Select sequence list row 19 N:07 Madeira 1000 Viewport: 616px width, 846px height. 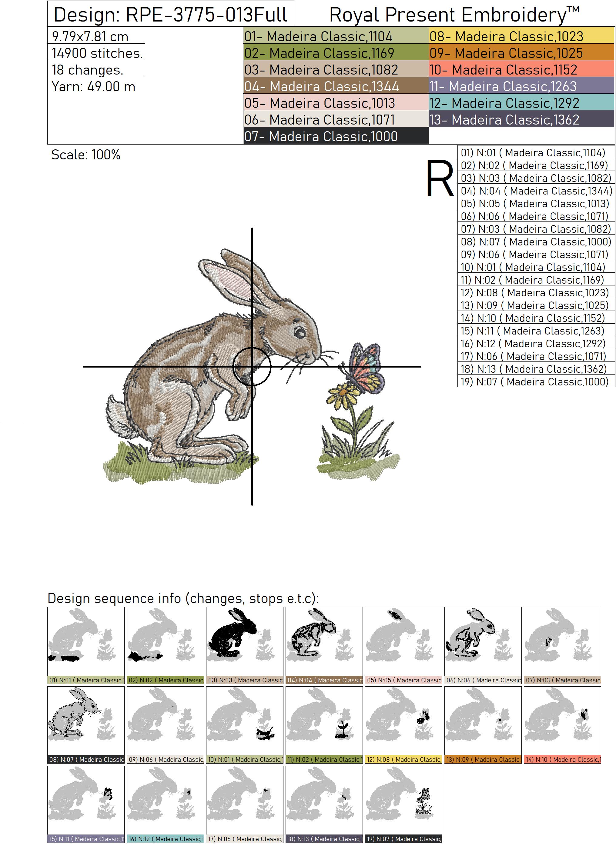click(536, 381)
